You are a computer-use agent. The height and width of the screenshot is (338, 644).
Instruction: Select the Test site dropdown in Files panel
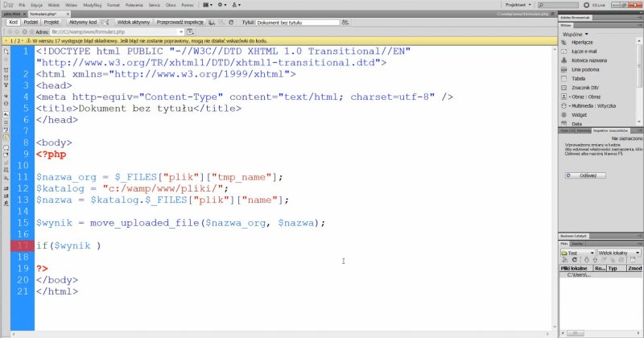pos(578,253)
